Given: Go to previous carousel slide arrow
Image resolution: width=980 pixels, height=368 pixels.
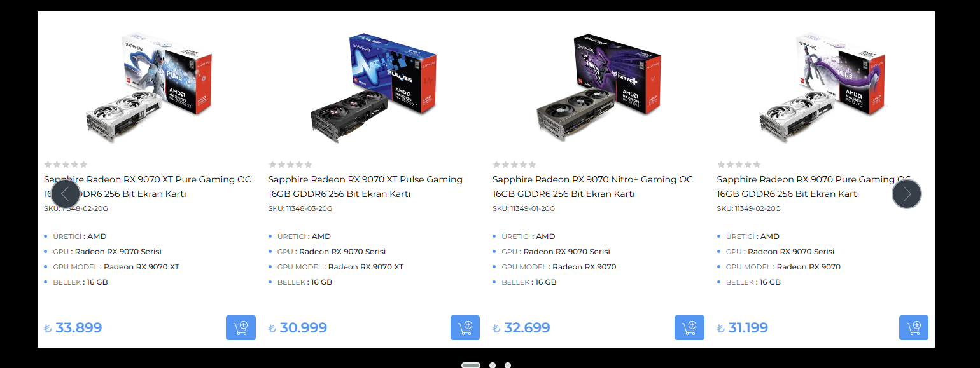Looking at the screenshot, I should click(66, 194).
